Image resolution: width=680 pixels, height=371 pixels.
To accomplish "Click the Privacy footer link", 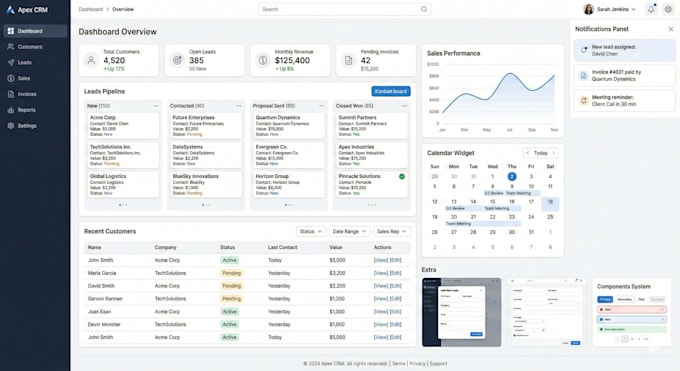I will pos(417,364).
